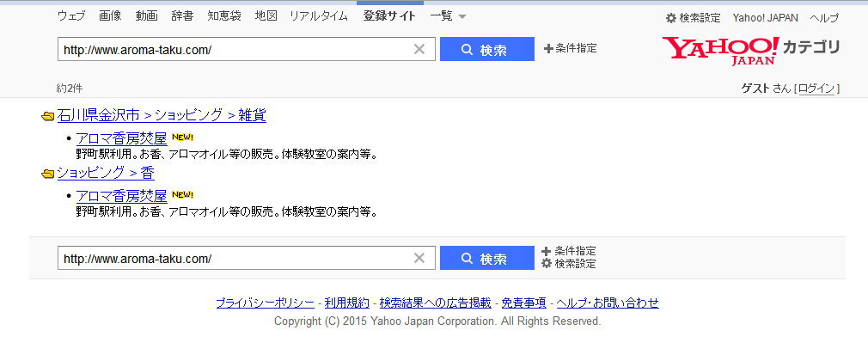Click the 約2件 result count text
Image resolution: width=868 pixels, height=361 pixels.
point(70,89)
